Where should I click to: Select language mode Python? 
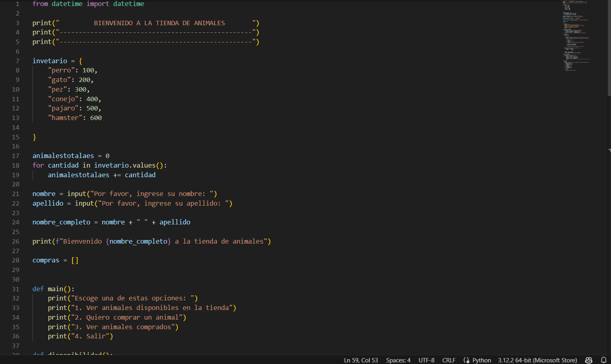pos(482,360)
